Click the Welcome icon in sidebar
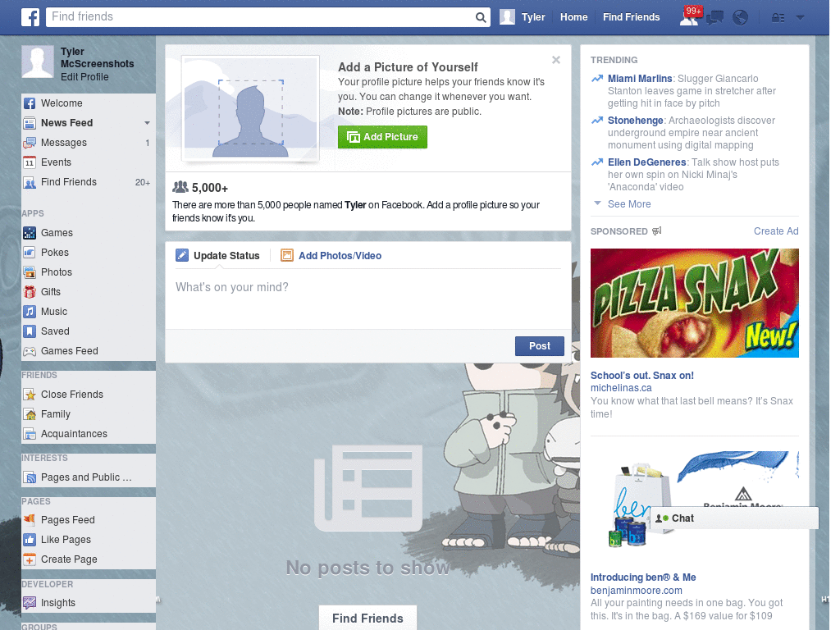Screen dimensions: 840x630 click(x=30, y=103)
